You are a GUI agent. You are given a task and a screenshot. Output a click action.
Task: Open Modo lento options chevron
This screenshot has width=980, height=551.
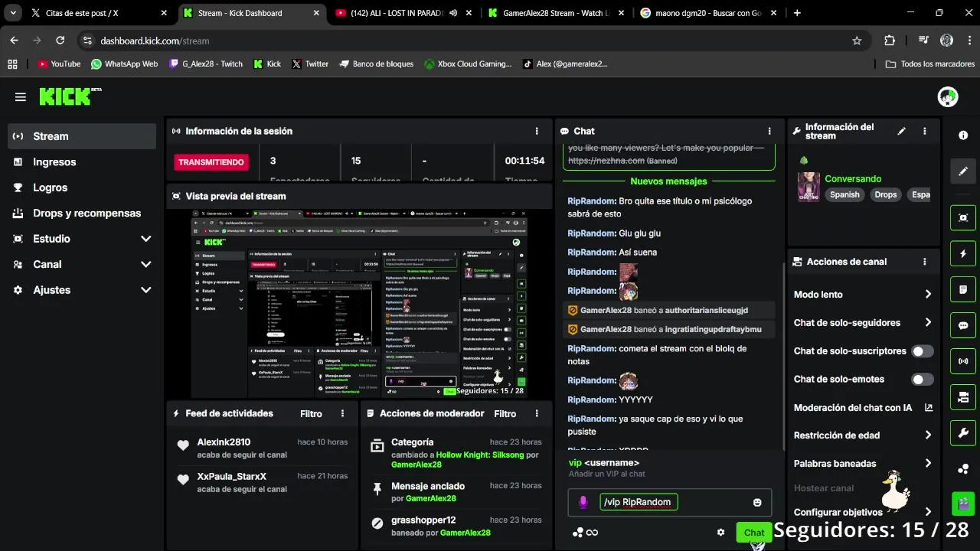pyautogui.click(x=928, y=295)
